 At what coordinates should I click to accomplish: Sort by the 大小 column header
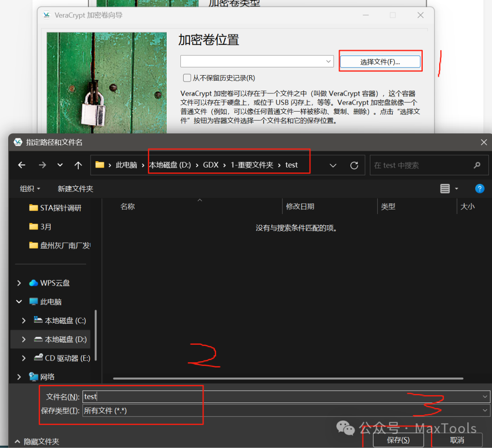pyautogui.click(x=467, y=206)
